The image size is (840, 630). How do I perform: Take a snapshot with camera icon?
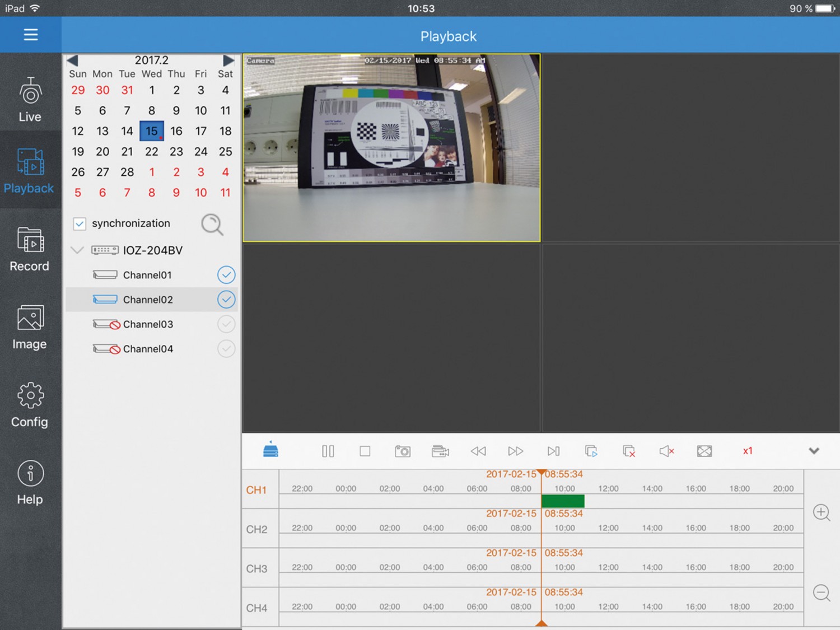click(x=403, y=451)
